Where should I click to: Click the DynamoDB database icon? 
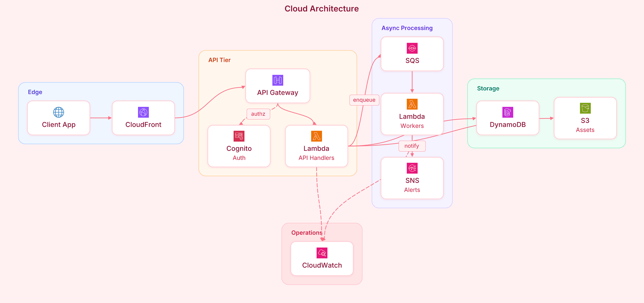[x=508, y=112]
